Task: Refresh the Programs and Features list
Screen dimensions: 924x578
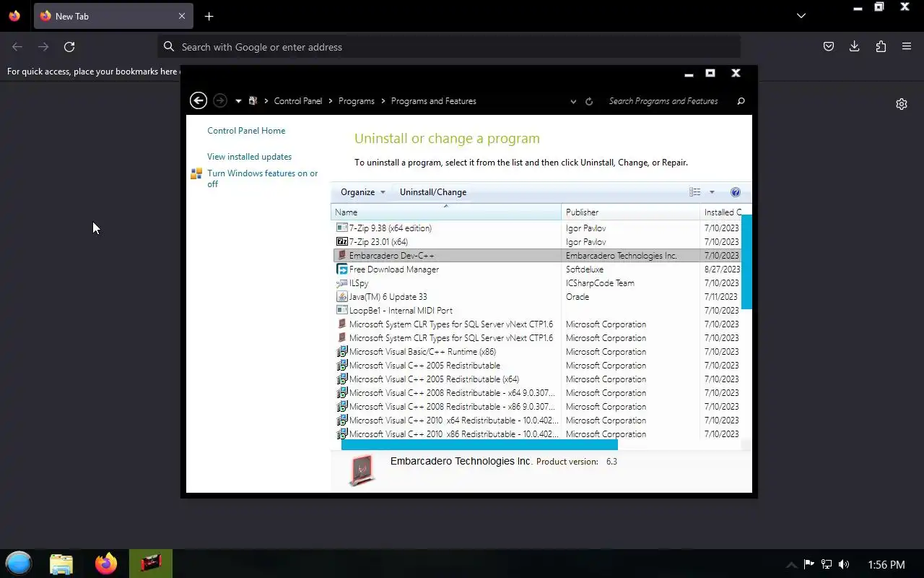Action: (x=589, y=101)
